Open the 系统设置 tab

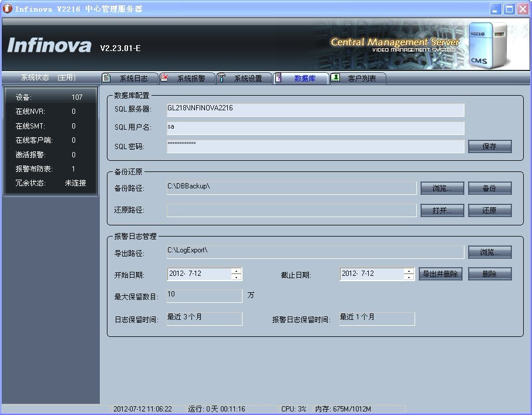(244, 78)
